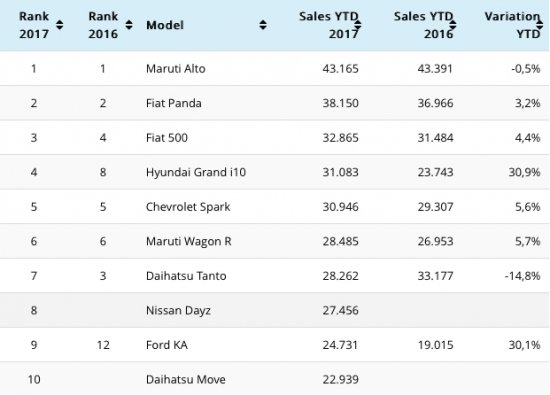Sort table by Rank 2016 arrows

point(129,25)
